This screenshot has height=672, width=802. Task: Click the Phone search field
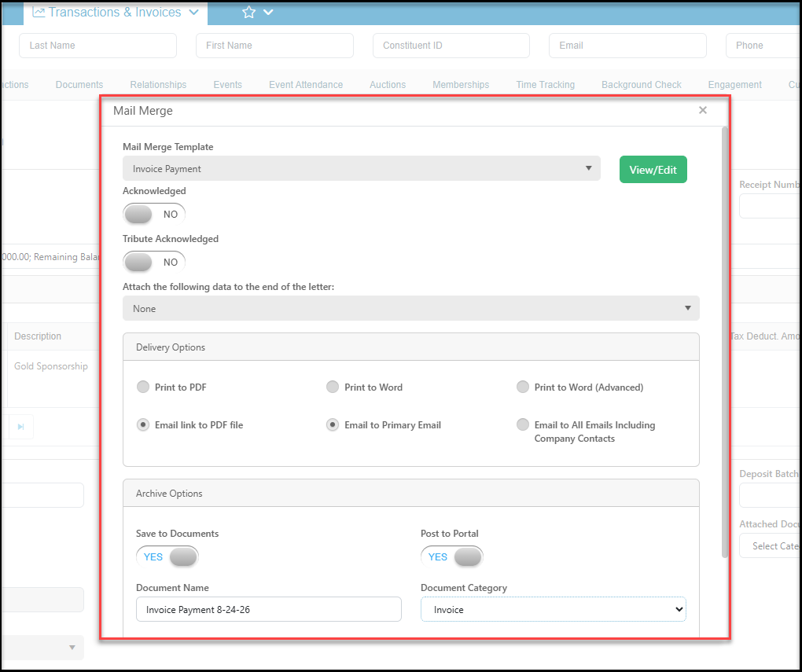pos(763,46)
